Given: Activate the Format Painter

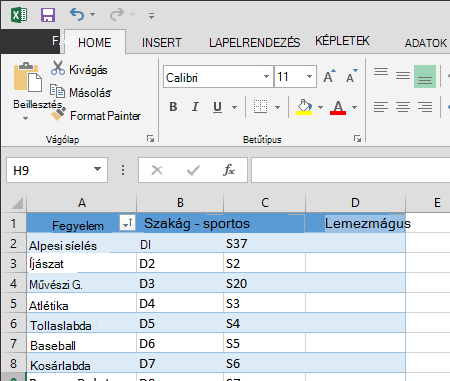Looking at the screenshot, I should 96,115.
